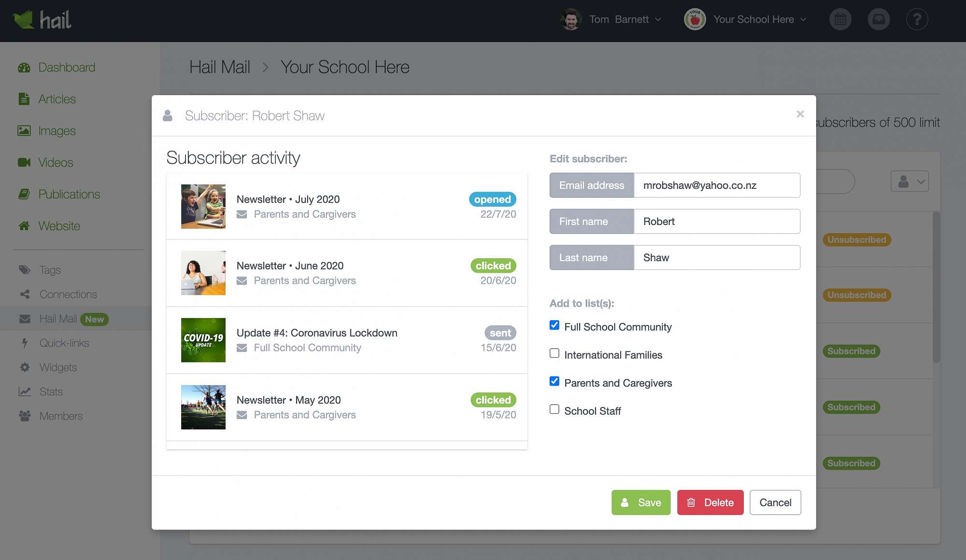The width and height of the screenshot is (966, 560).
Task: Save the subscriber changes
Action: 640,503
